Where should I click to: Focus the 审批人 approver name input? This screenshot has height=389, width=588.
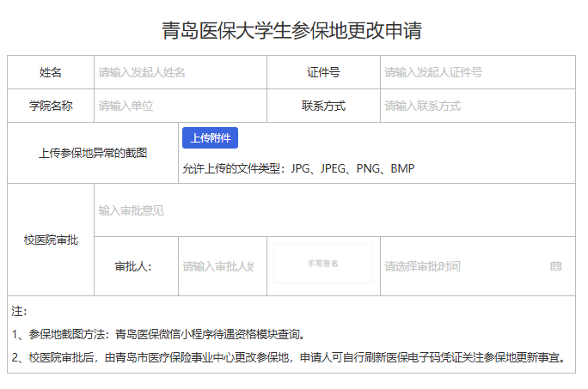pos(218,266)
